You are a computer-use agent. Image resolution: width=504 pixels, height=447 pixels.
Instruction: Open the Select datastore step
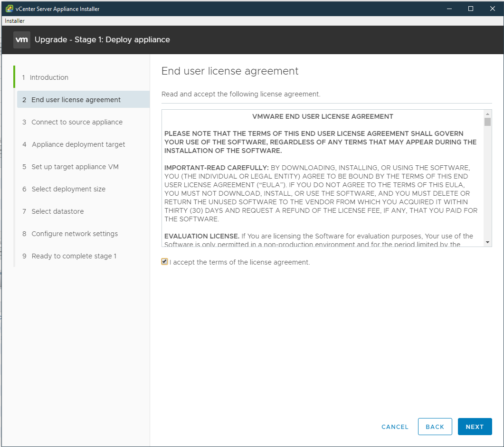click(x=61, y=211)
